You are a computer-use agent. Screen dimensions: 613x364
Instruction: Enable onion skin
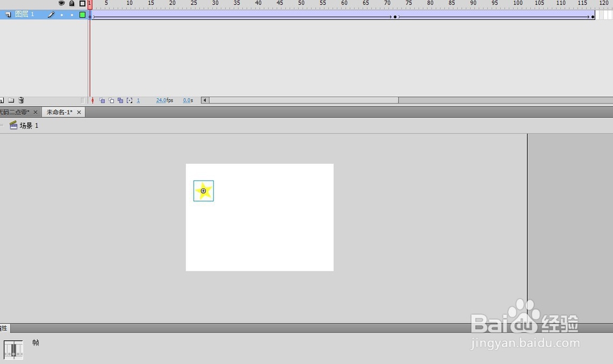tap(102, 100)
